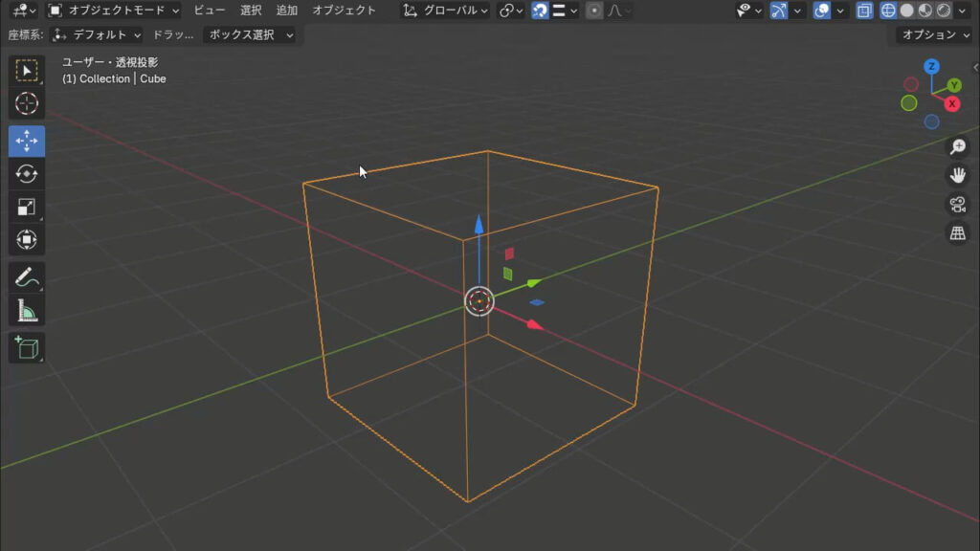This screenshot has width=980, height=551.
Task: Toggle viewport gizmo display
Action: coord(779,10)
